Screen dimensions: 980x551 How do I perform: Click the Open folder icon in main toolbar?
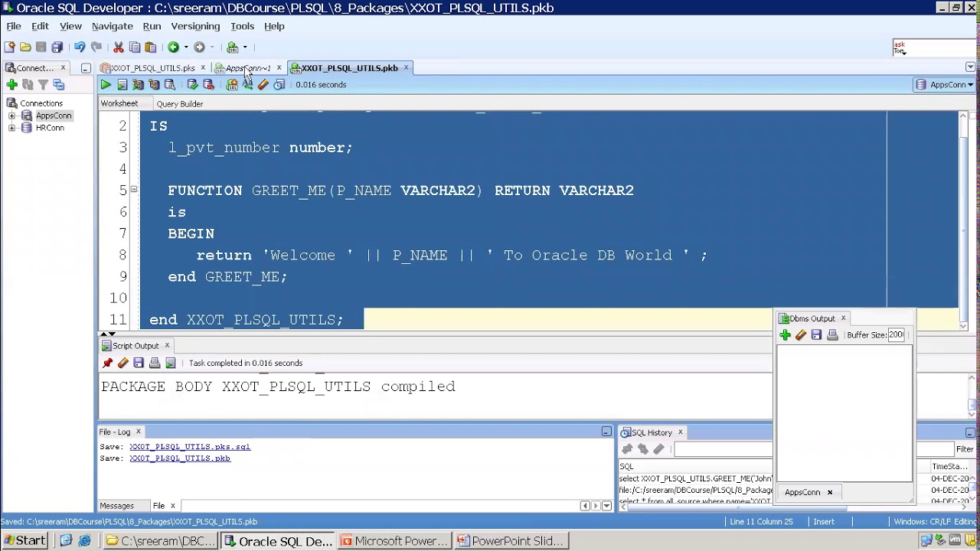coord(25,47)
